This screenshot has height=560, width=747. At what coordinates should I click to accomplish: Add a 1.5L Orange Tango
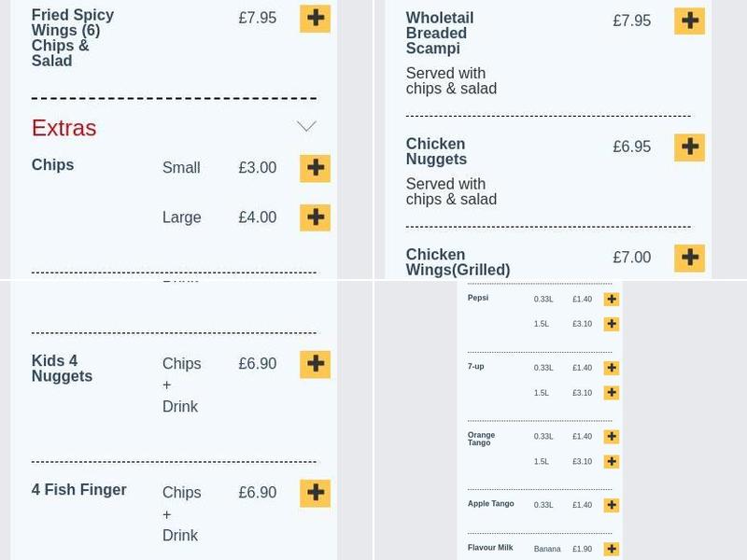click(x=612, y=461)
